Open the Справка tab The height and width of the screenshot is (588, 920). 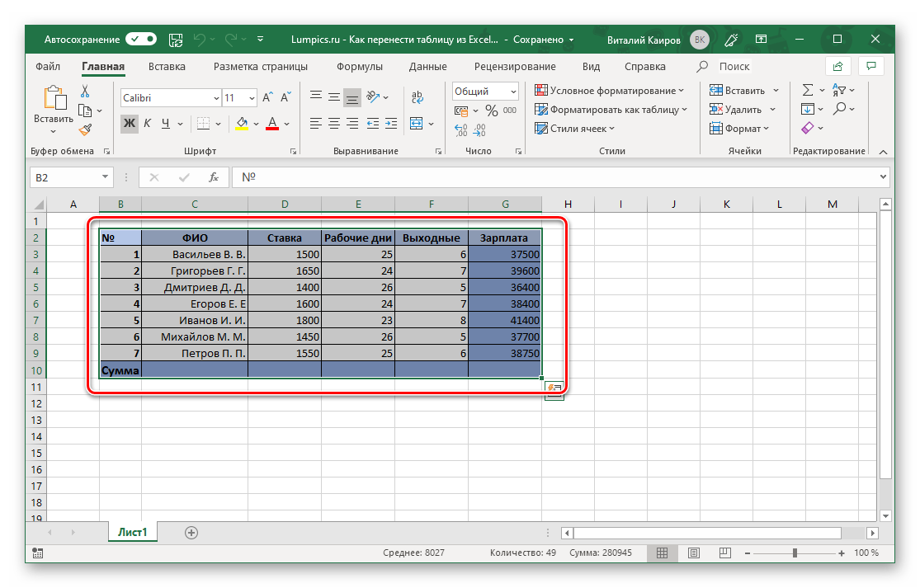pyautogui.click(x=644, y=66)
